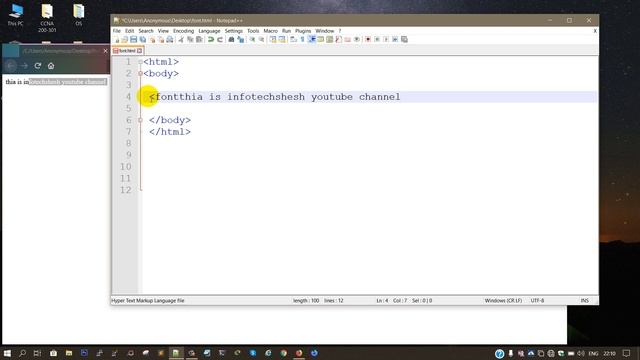
Task: Open the Plugins menu
Action: [x=303, y=31]
